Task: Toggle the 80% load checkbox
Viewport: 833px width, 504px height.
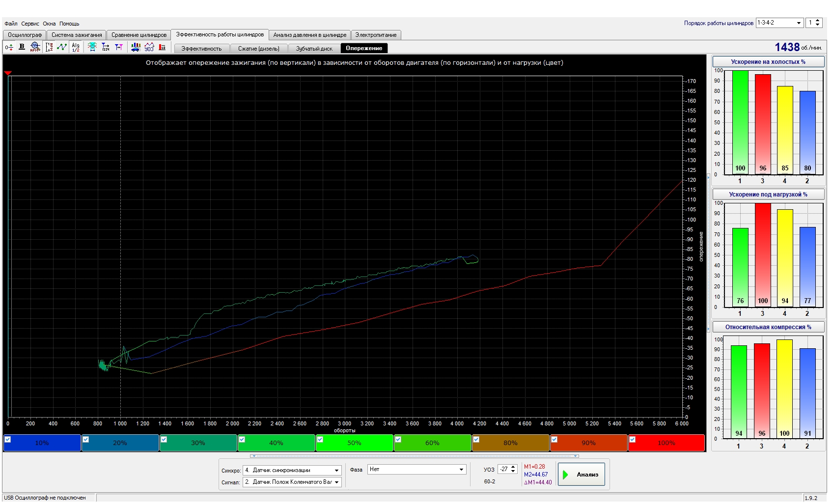Action: click(476, 439)
